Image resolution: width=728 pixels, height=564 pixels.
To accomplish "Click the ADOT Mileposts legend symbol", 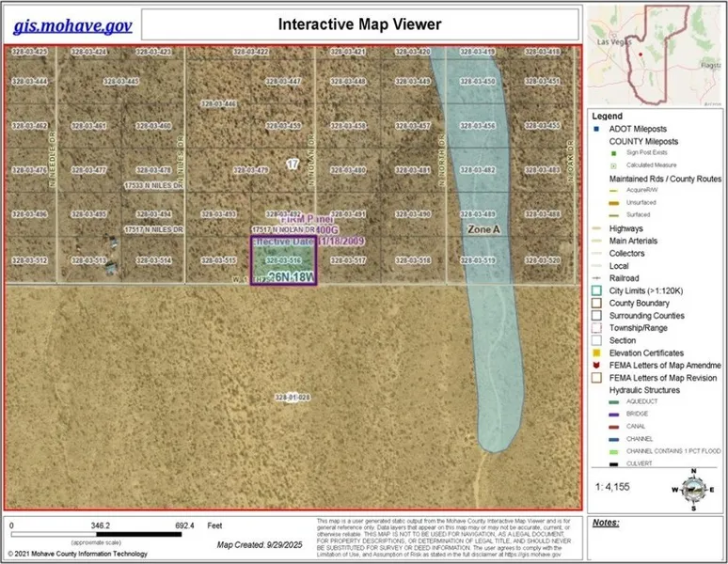I will click(596, 129).
